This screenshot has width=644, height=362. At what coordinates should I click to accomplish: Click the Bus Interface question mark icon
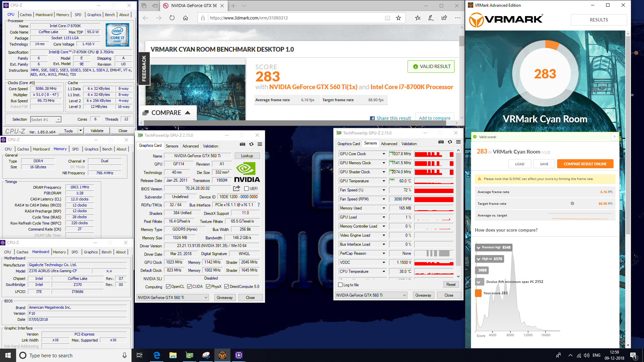[x=259, y=205]
